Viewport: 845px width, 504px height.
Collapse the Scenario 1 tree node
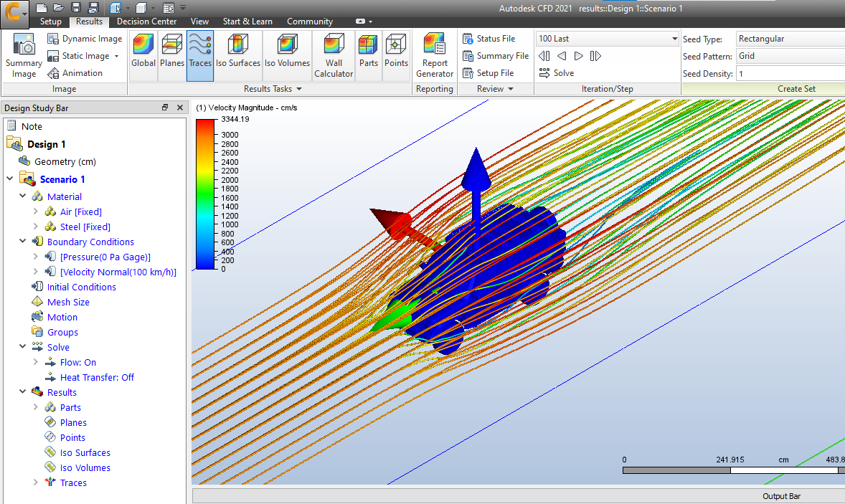10,179
